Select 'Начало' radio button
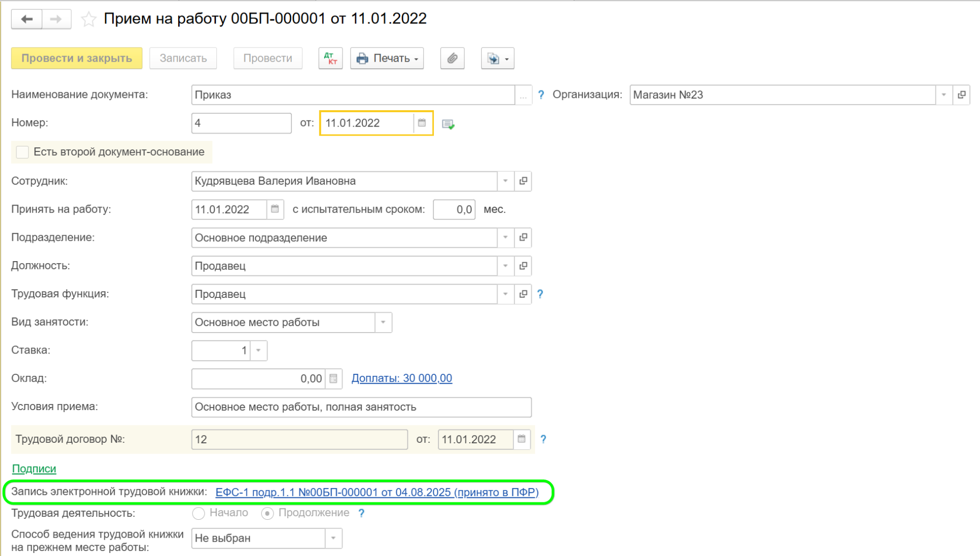Screen dimensions: 980x556 coord(199,513)
